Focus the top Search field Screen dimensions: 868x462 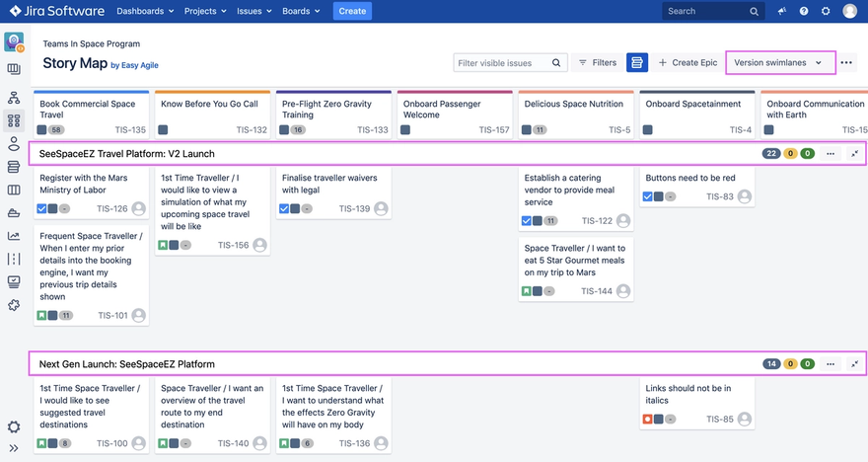713,11
